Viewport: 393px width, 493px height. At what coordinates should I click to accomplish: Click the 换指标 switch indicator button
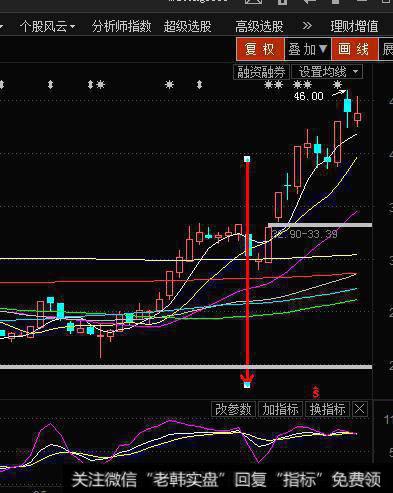coord(327,409)
